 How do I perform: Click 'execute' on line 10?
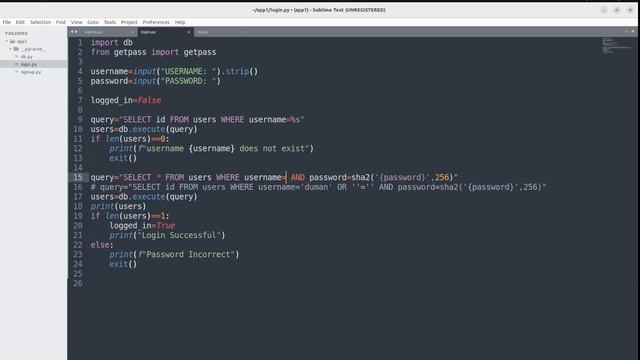pyautogui.click(x=149, y=129)
